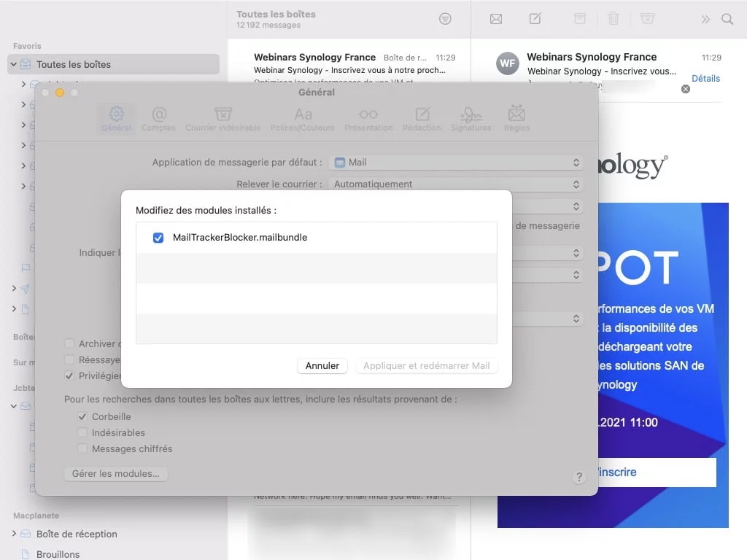Select the Toutes les boîtes mailbox

click(113, 64)
